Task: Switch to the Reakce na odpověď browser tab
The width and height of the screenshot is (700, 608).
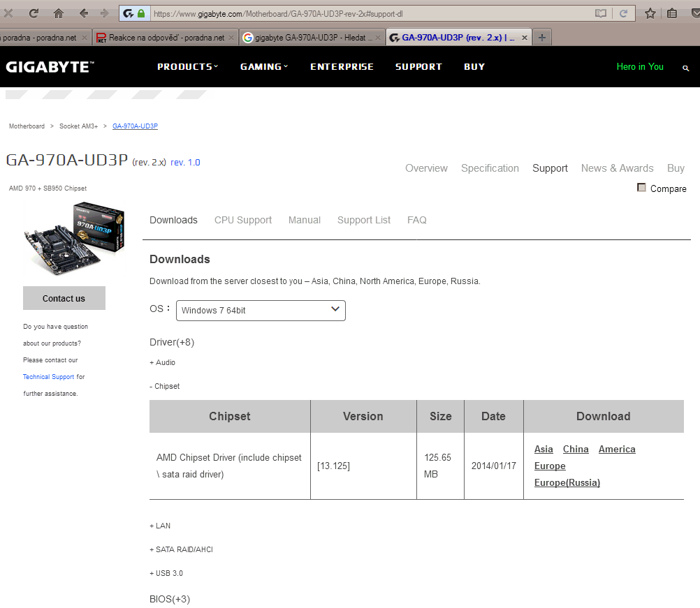Action: 165,38
